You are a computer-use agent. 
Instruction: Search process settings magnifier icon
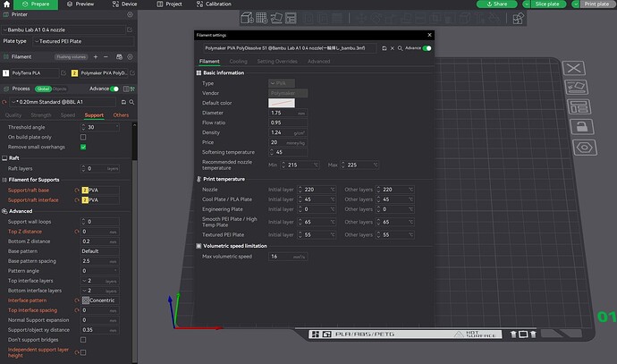point(131,102)
